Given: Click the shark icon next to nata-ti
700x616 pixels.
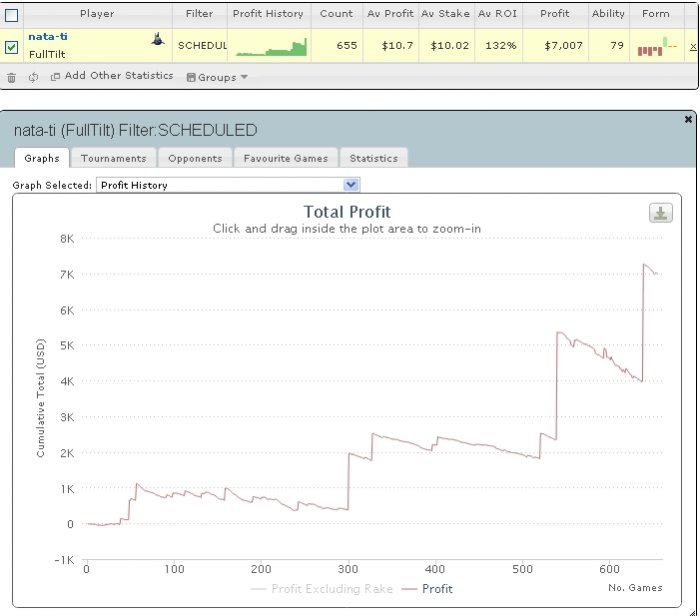Looking at the screenshot, I should pyautogui.click(x=158, y=39).
